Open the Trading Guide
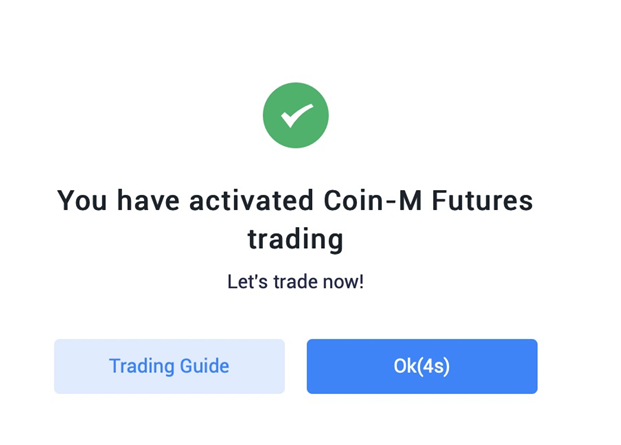The image size is (621, 445). point(169,366)
